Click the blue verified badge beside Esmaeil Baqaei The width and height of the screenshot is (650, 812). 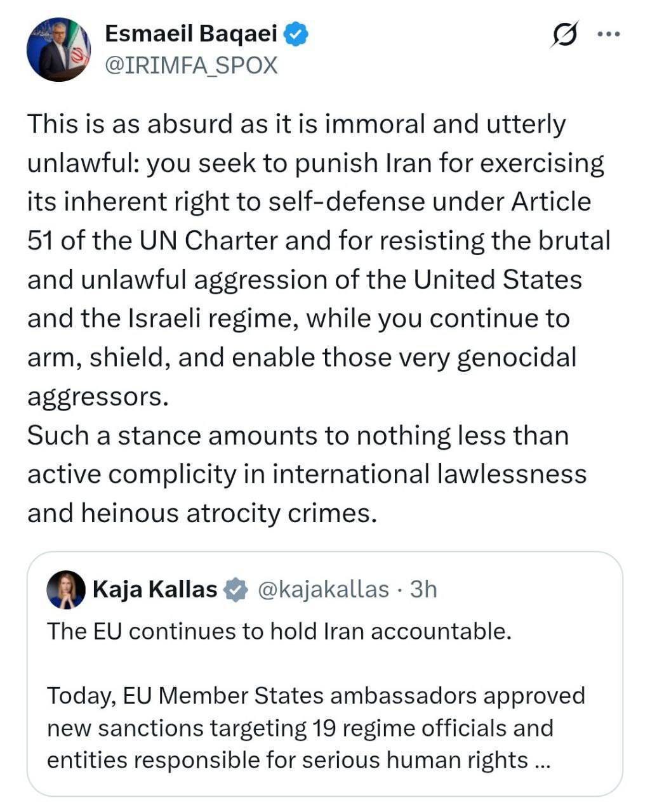click(x=296, y=34)
